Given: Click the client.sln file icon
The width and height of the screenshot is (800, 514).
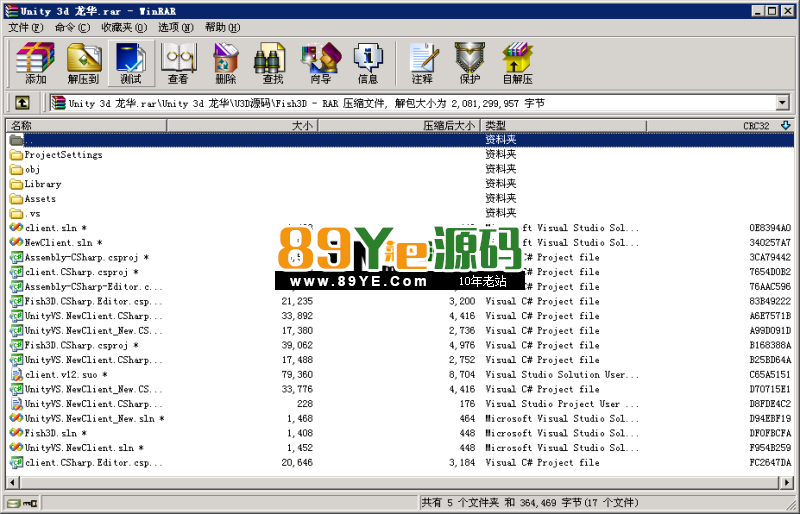Looking at the screenshot, I should click(x=16, y=228).
